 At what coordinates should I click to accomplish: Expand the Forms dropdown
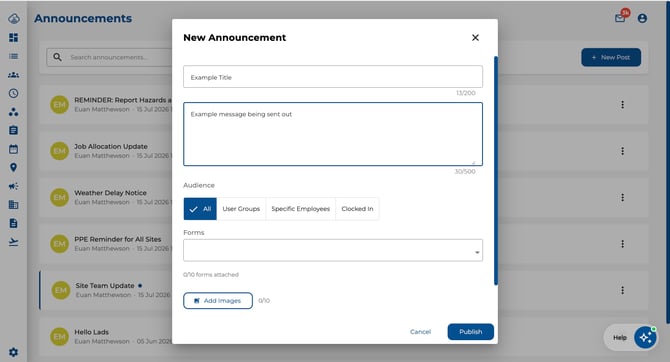pos(333,250)
